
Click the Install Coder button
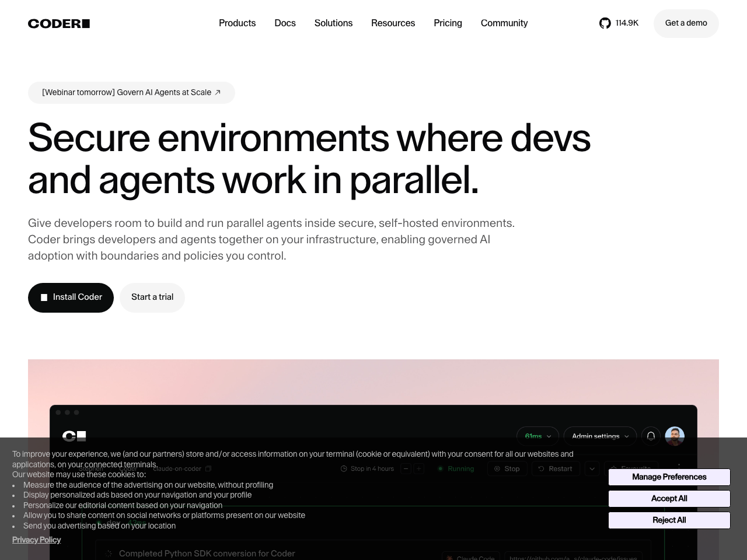point(71,297)
